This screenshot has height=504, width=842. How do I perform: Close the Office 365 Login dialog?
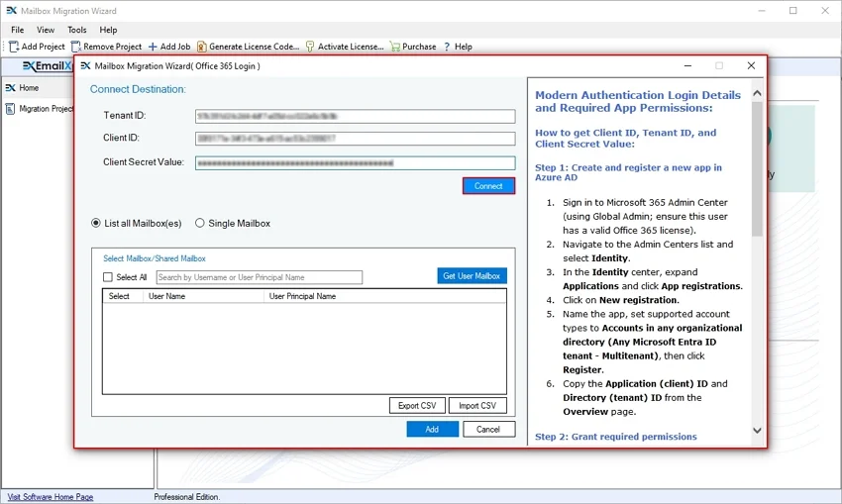click(x=751, y=65)
